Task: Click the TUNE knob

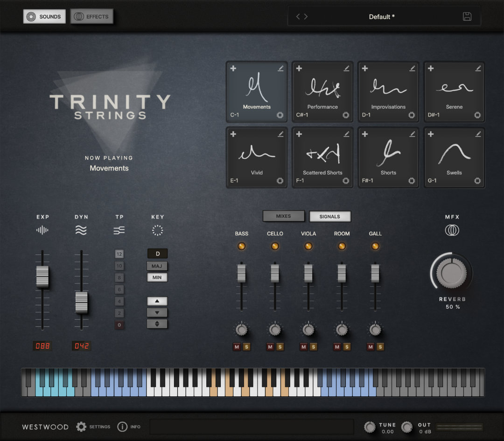Action: (370, 427)
